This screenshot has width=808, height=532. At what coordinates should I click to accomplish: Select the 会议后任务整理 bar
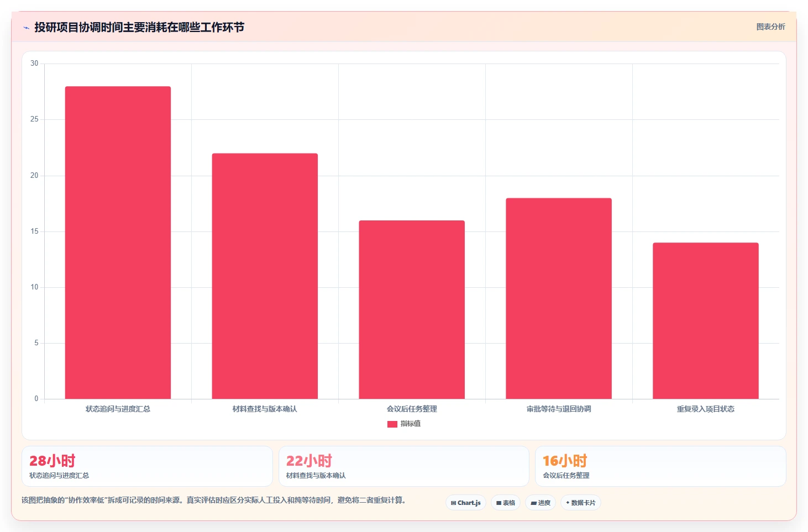click(412, 309)
